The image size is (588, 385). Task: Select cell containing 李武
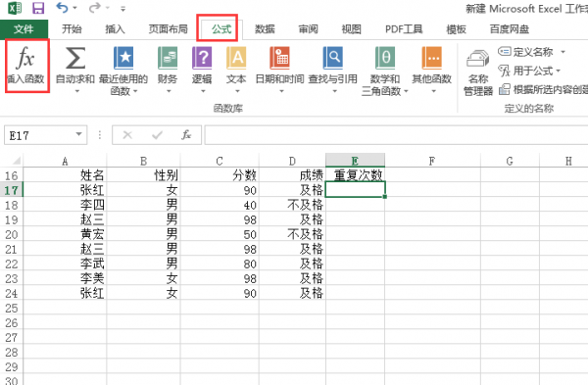pyautogui.click(x=65, y=264)
